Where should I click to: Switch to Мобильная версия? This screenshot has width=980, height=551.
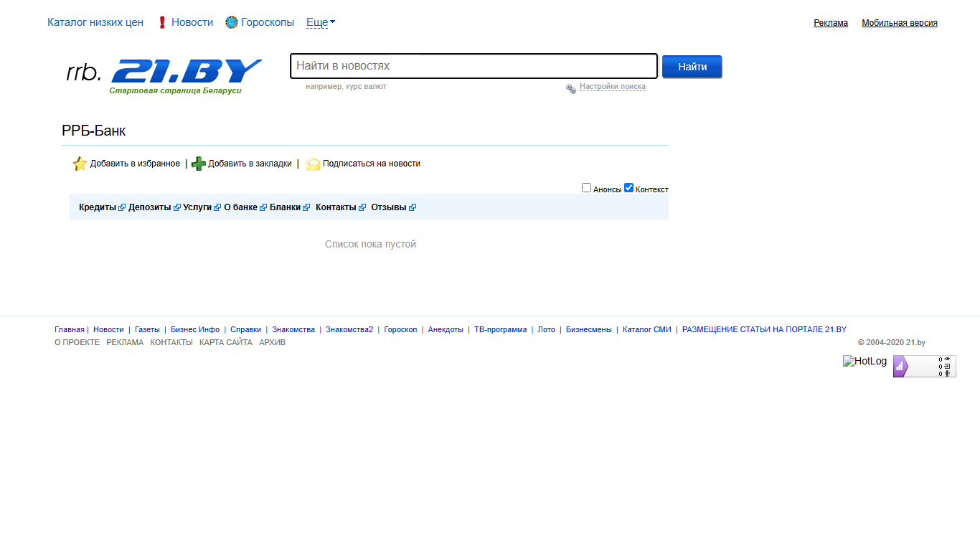point(900,23)
